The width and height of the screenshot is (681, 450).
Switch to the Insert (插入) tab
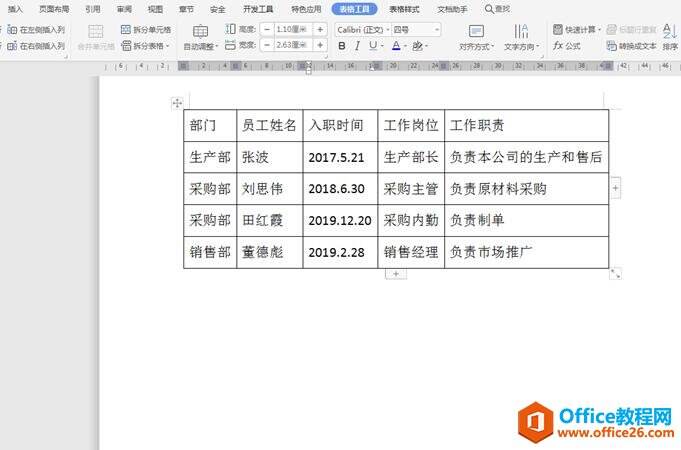pyautogui.click(x=15, y=9)
